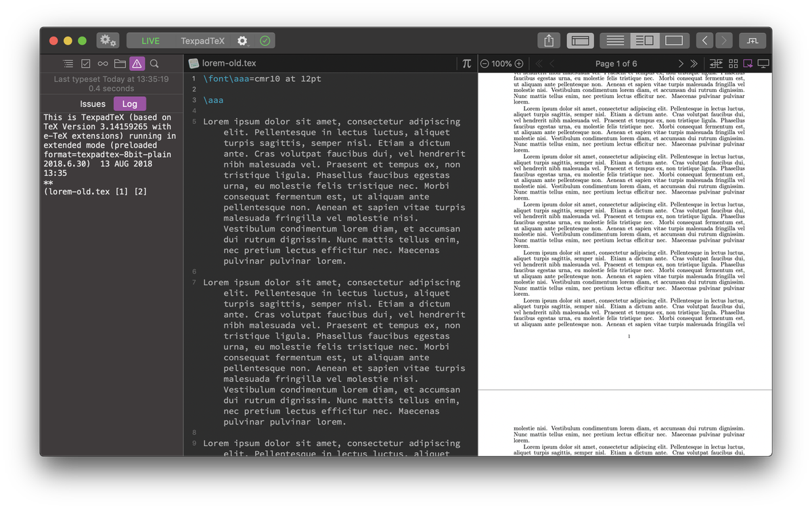
Task: Jump to last PDF page
Action: 694,64
